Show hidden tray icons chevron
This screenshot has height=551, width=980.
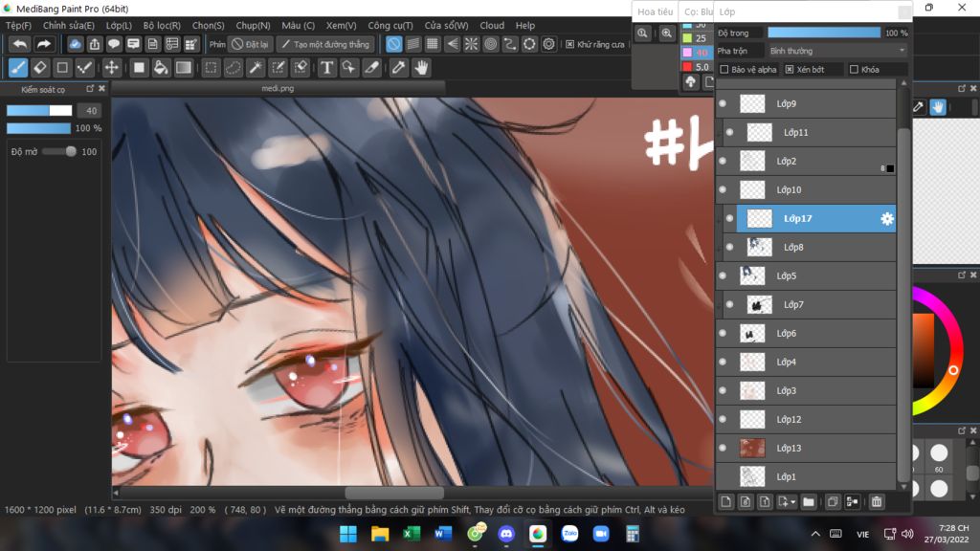[815, 534]
